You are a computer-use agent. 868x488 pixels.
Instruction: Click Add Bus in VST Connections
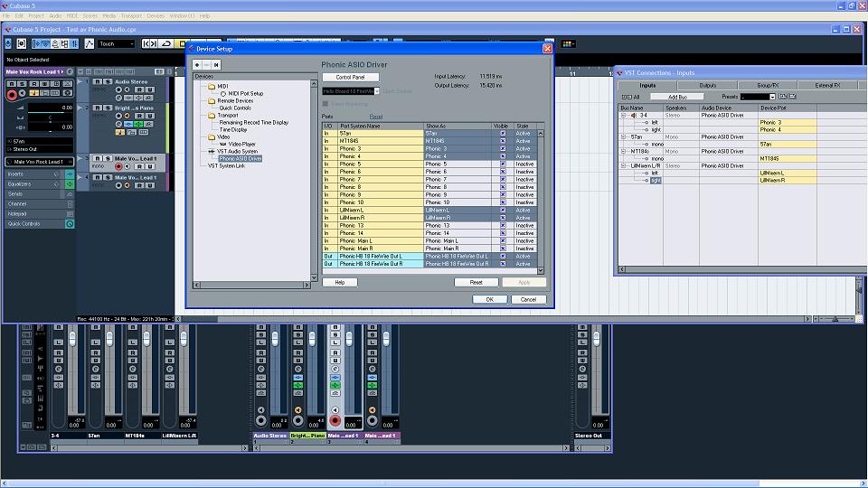(x=677, y=97)
